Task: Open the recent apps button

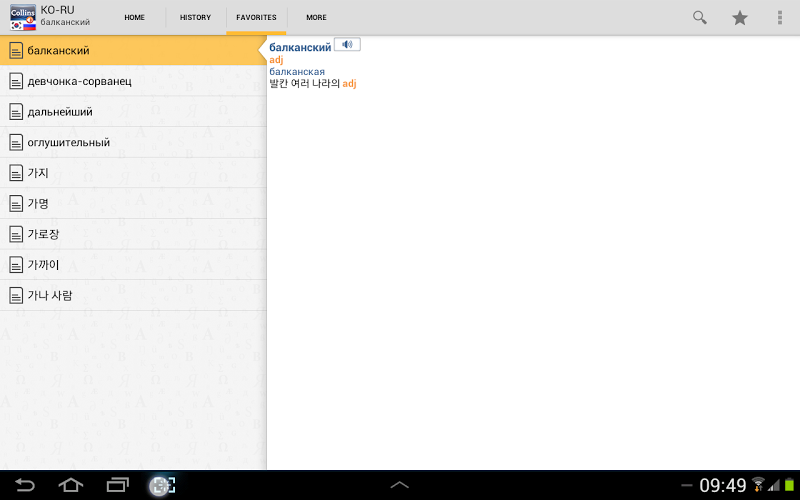Action: (117, 485)
